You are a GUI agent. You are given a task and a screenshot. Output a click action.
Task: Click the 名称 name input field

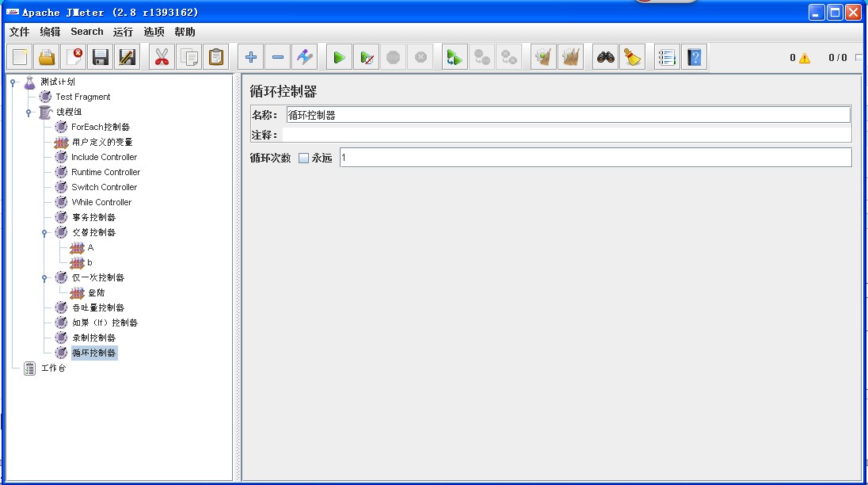point(569,115)
